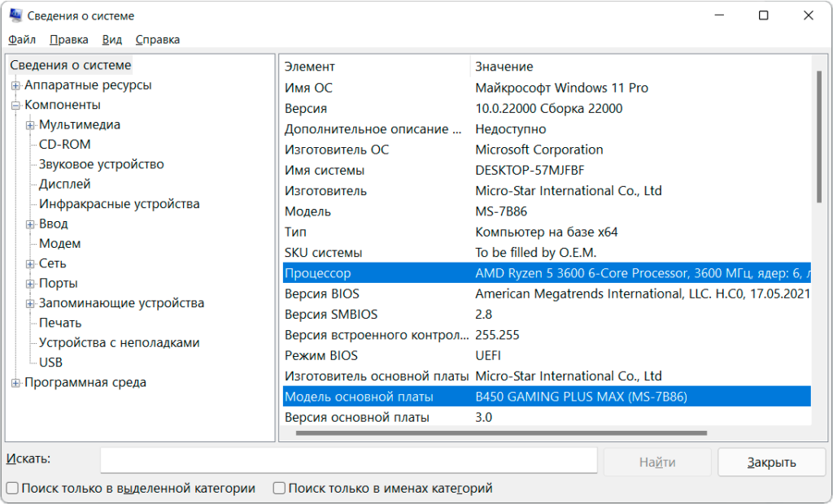Open the Вид menu
The height and width of the screenshot is (504, 833).
point(112,40)
